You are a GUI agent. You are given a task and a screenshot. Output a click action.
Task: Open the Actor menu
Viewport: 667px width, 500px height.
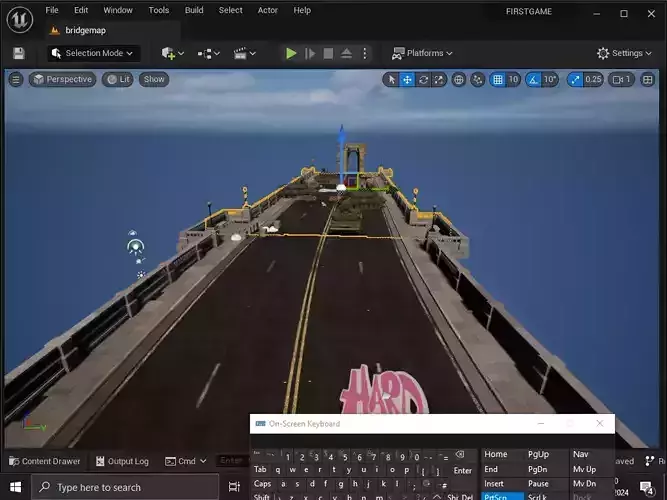[268, 10]
